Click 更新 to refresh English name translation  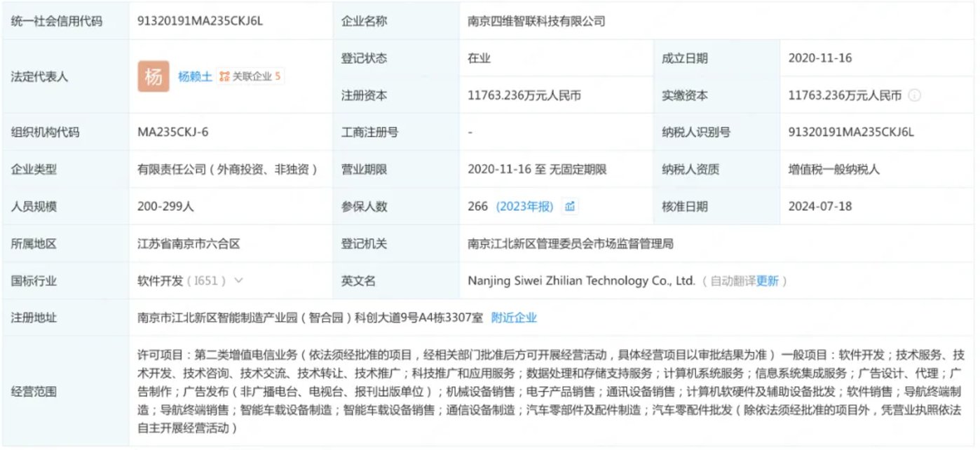(767, 281)
